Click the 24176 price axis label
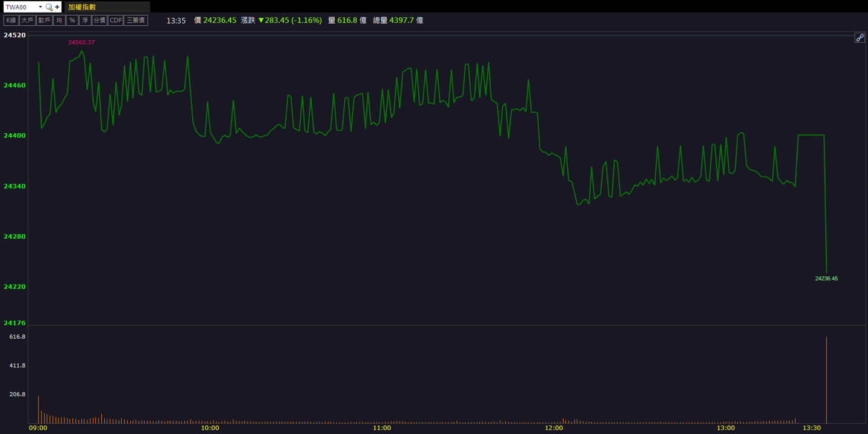 pos(14,323)
